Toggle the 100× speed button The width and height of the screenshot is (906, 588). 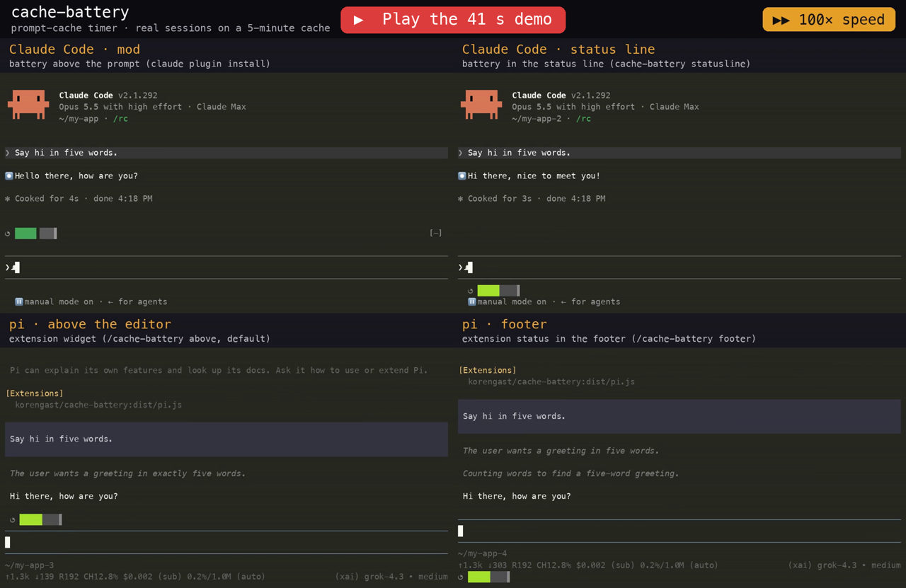[x=829, y=20]
